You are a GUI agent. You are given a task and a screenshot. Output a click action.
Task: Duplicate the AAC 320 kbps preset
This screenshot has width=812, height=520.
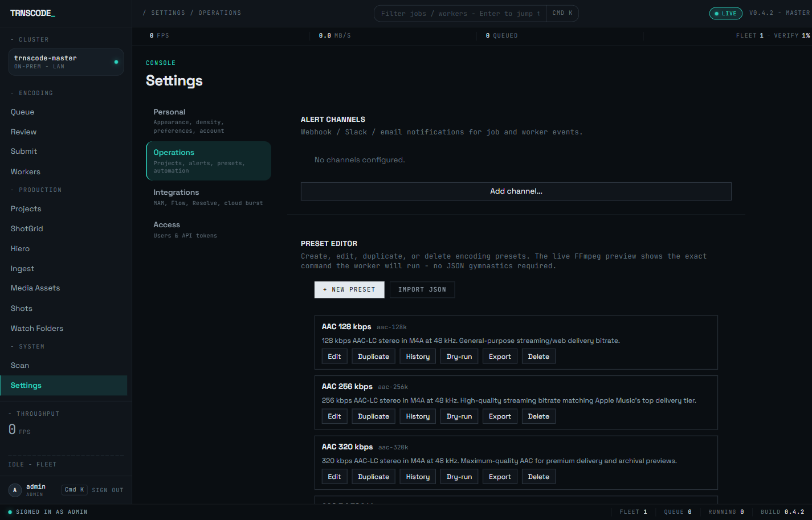pos(374,477)
